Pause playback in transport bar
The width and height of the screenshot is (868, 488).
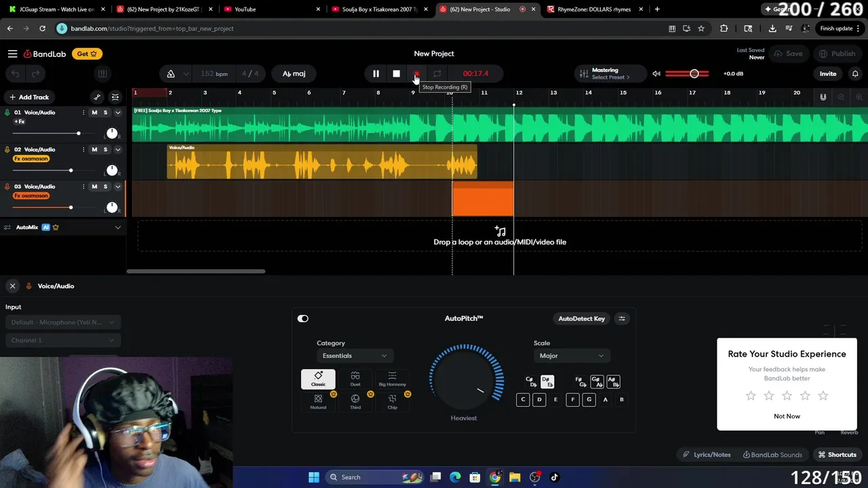(x=376, y=74)
